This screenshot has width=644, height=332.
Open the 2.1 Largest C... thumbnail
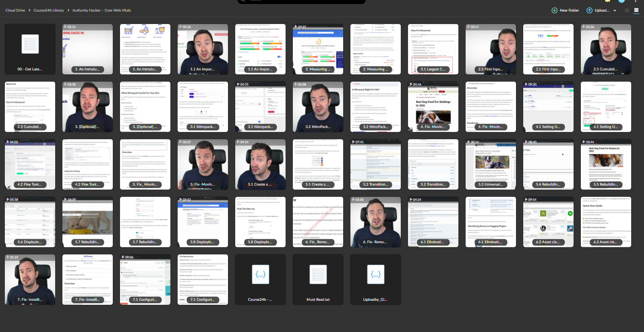tap(433, 49)
